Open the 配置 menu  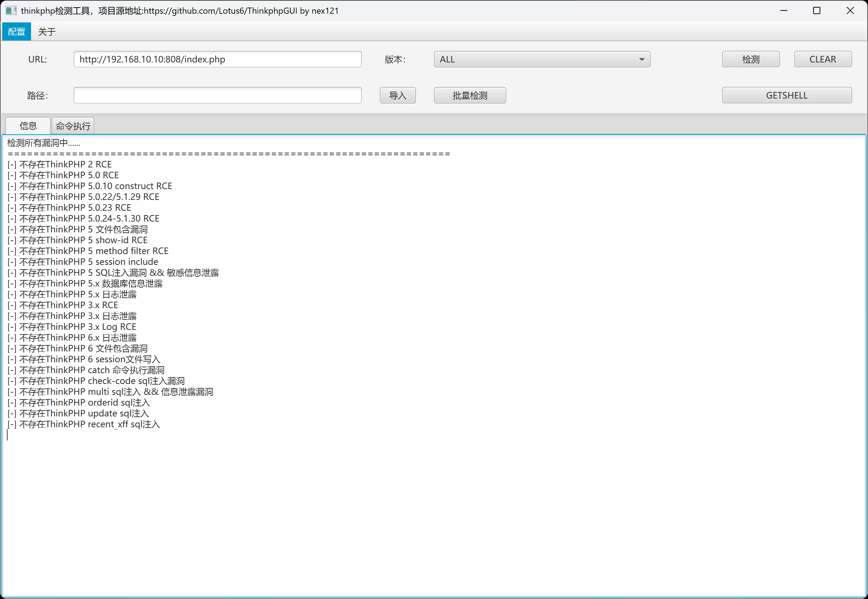click(17, 31)
